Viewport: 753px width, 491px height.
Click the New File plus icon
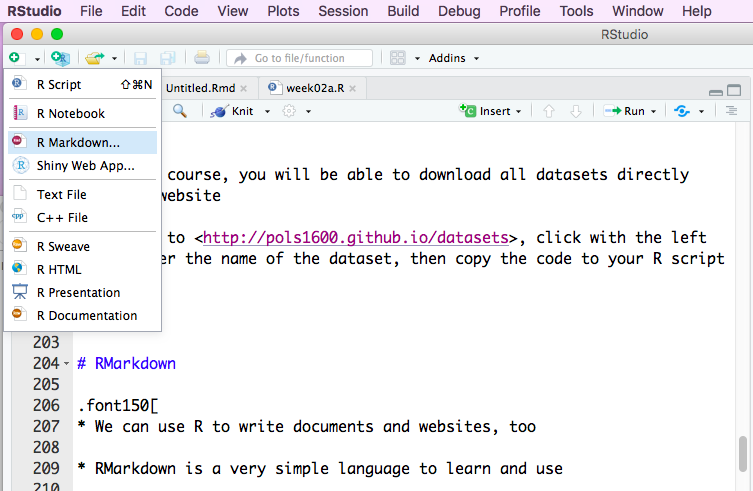pos(14,58)
